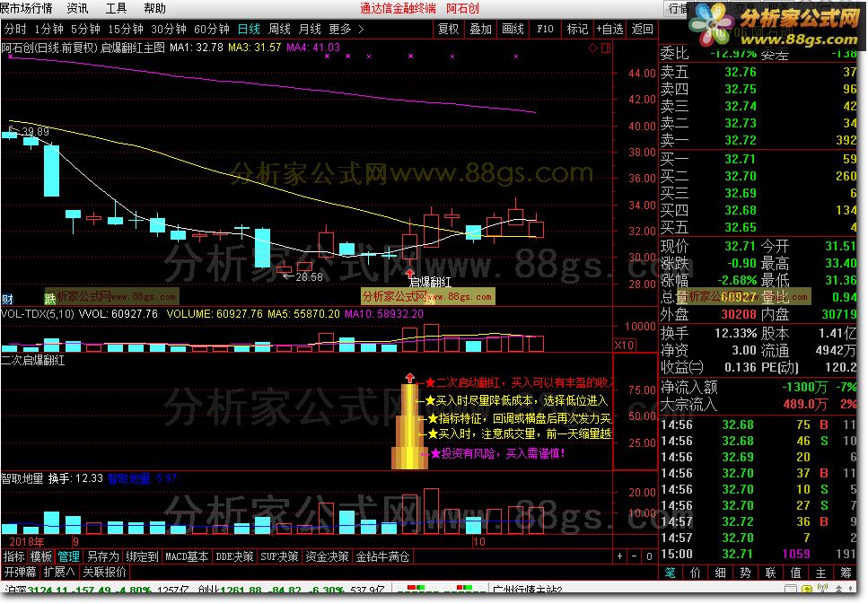Select the 筹 chips tab
868x604 pixels.
point(846,573)
